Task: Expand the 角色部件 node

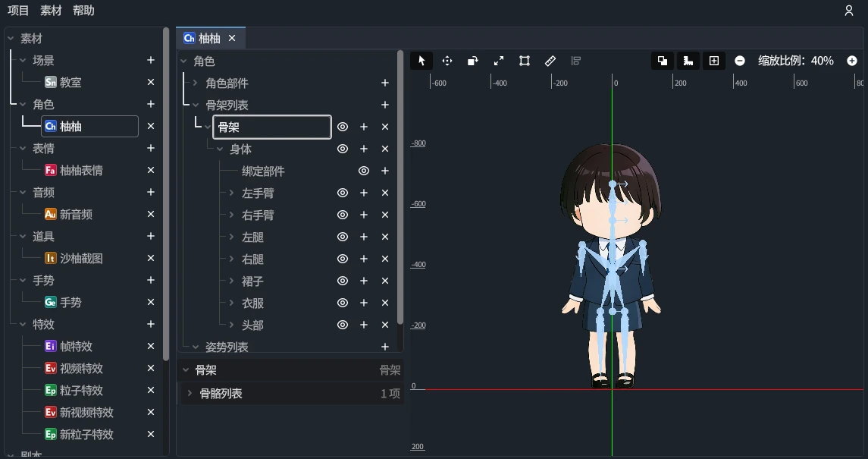Action: [196, 83]
